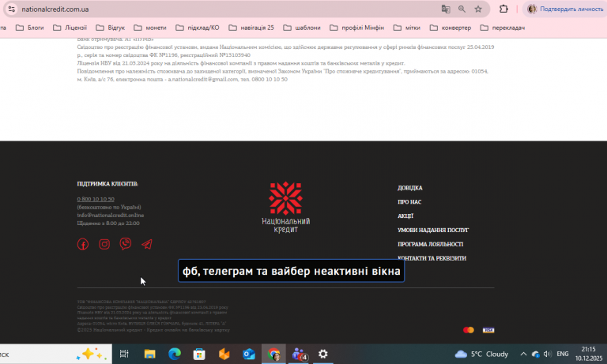
Task: Open УМОВИ НАДАННЯ ПОСЛУГ footer link
Action: click(x=433, y=230)
